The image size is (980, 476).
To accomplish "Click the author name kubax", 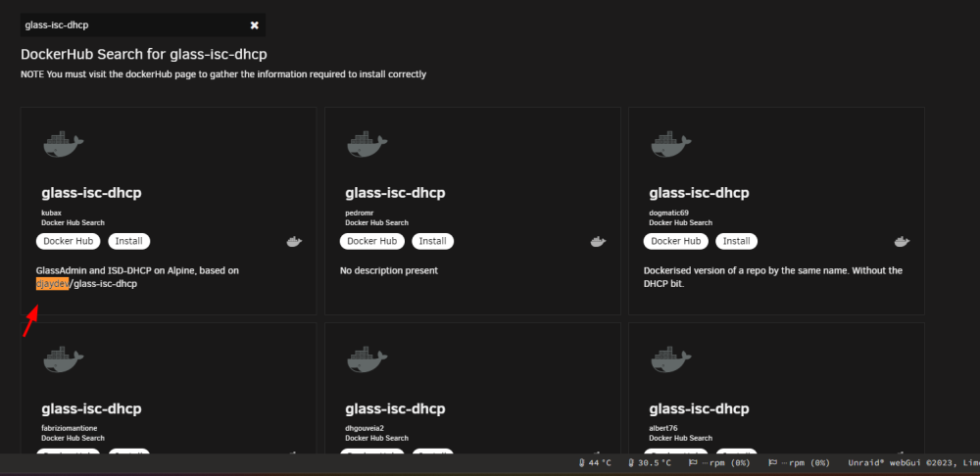I will click(51, 213).
